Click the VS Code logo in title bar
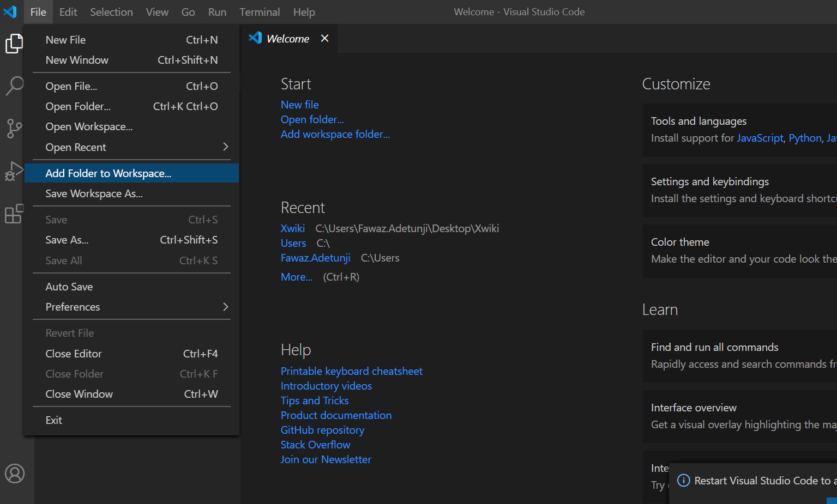 tap(10, 11)
